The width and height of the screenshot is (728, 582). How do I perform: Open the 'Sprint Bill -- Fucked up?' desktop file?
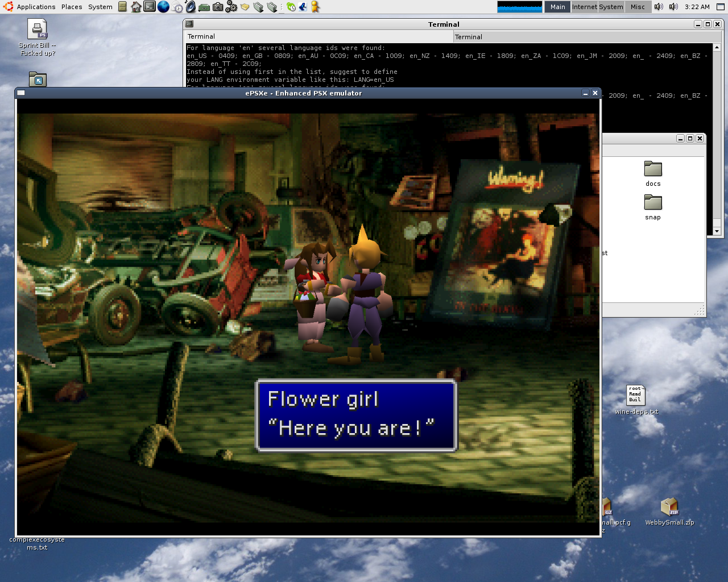[37, 38]
